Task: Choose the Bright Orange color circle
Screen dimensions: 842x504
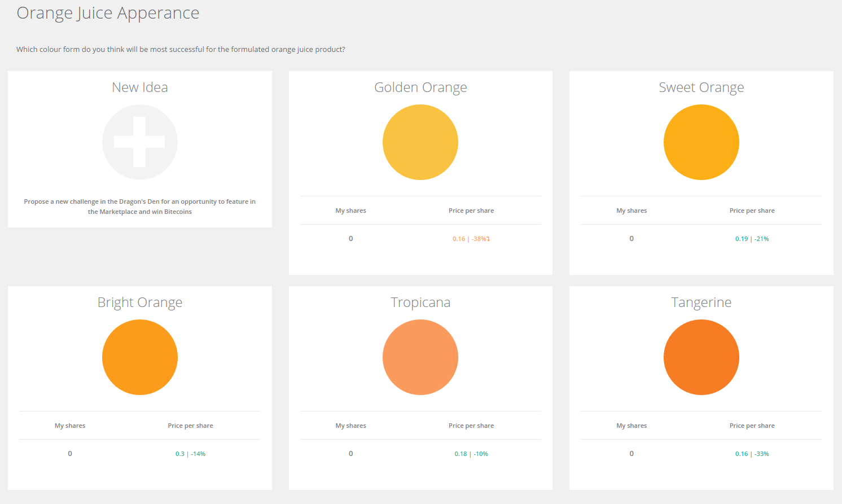Action: 139,357
